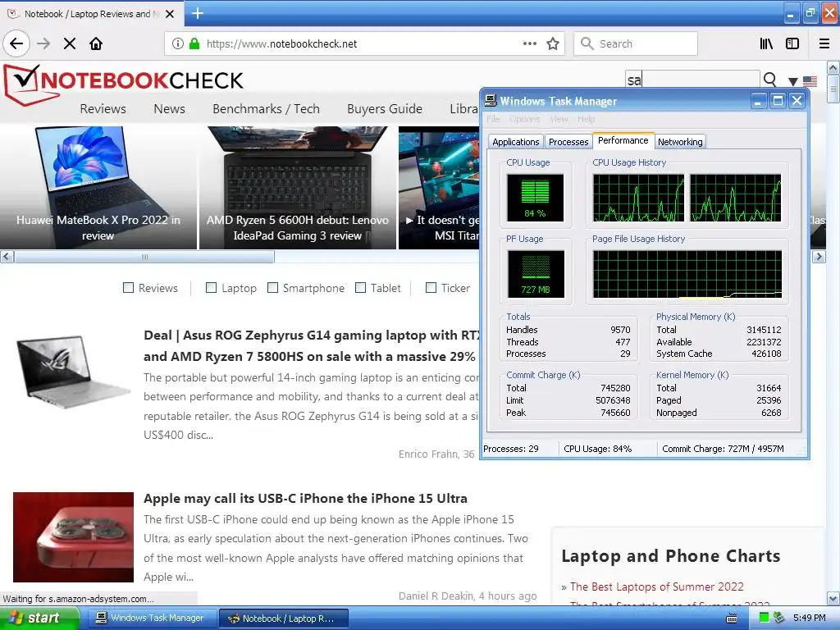Expand the dropdown arrow beside site search

coord(793,81)
